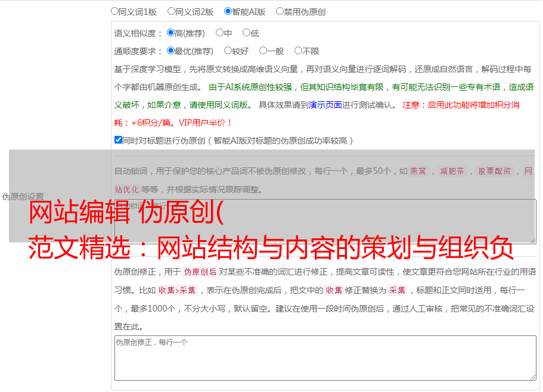Viewport: 543px width, 392px height.
Task: Click resize handle of 伪原创修正 text area
Action: pyautogui.click(x=532, y=377)
